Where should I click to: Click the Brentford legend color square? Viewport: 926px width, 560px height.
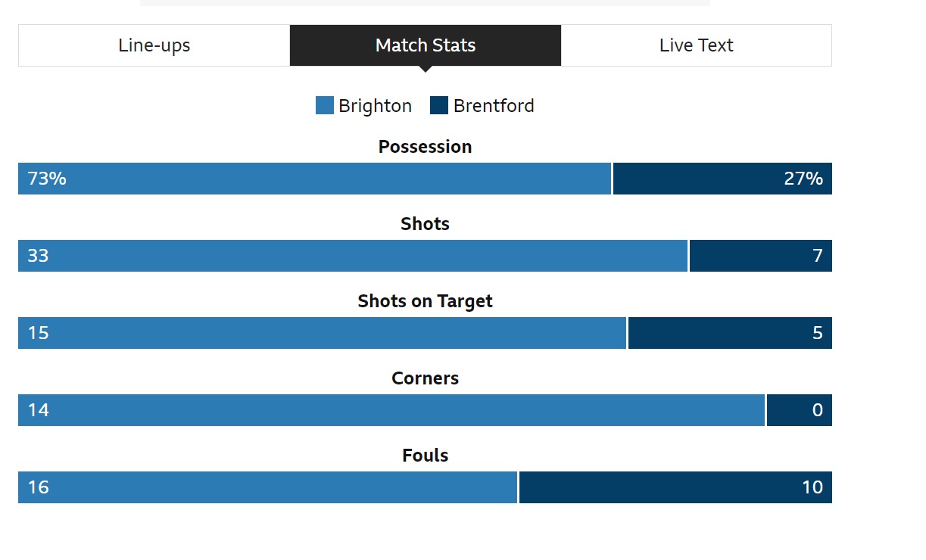[439, 105]
